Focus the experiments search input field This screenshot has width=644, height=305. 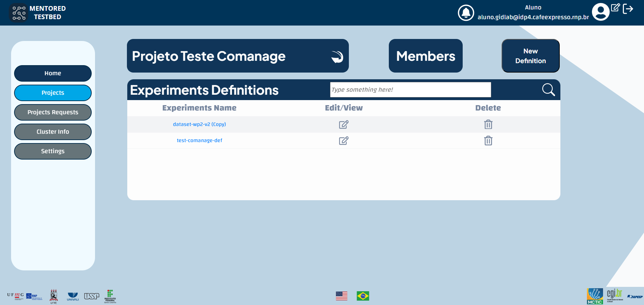point(410,90)
